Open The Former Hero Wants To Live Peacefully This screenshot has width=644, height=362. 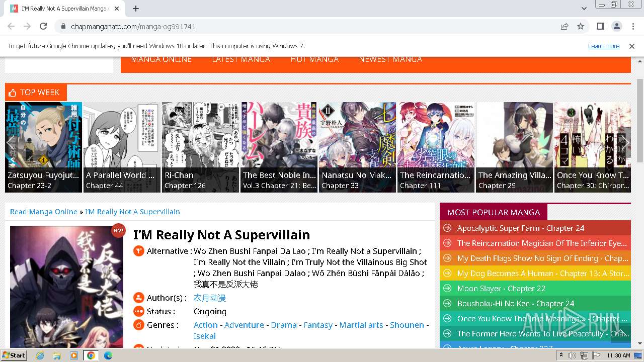click(542, 333)
